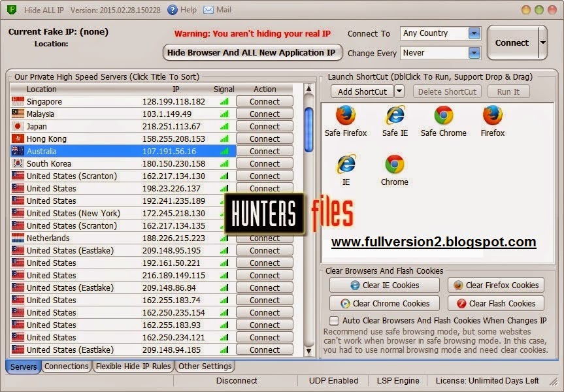
Task: Click the Malaysia flag icon
Action: click(18, 114)
